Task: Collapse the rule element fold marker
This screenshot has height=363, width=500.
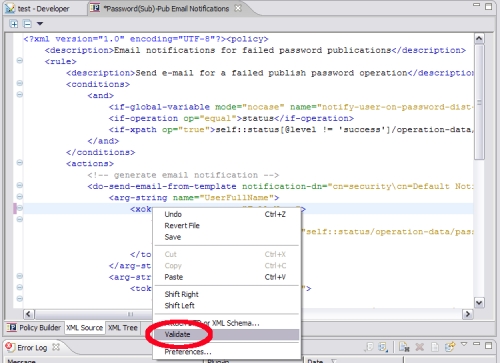Action: click(20, 61)
